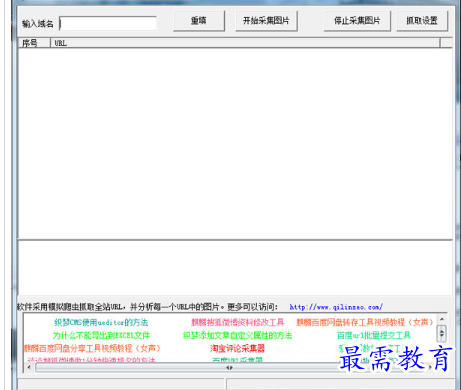Click the 序号 column header
The image size is (461, 390).
tap(34, 43)
